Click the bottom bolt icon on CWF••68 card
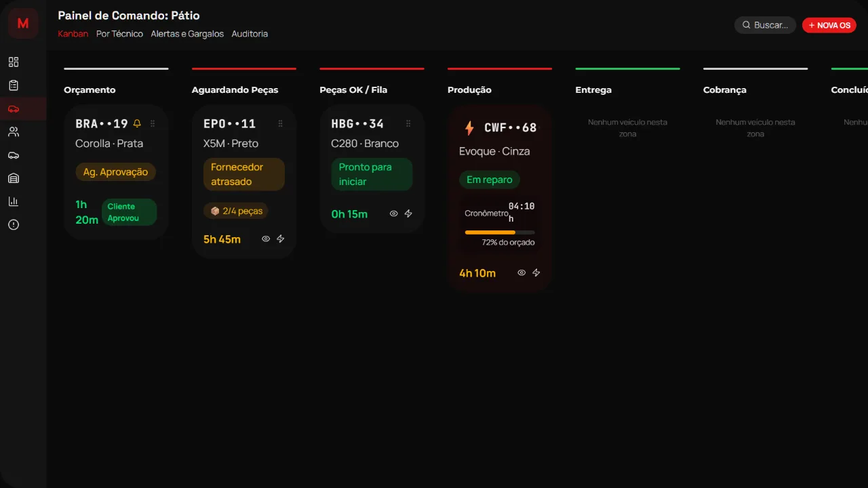Screen dimensions: 868x488 pyautogui.click(x=536, y=272)
